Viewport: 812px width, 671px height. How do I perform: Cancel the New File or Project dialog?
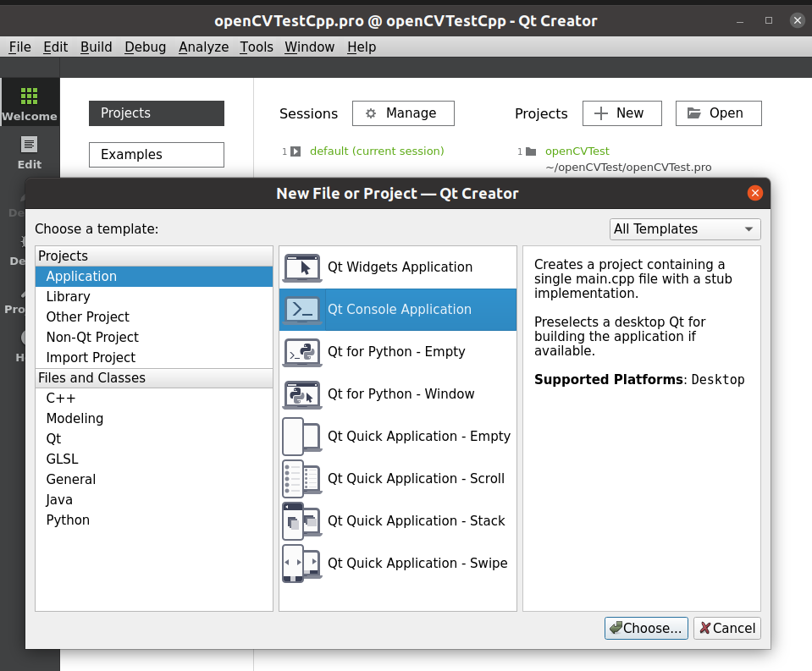point(727,628)
